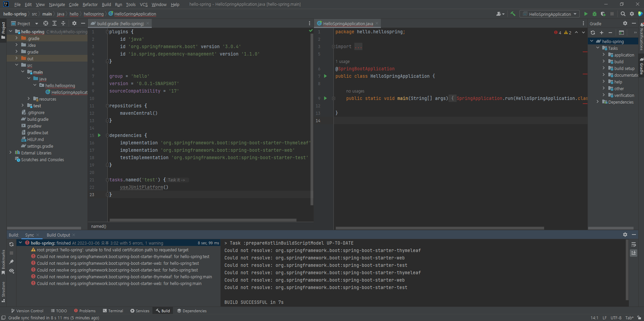644x321 pixels.
Task: Open the Terminal tool window
Action: click(113, 311)
